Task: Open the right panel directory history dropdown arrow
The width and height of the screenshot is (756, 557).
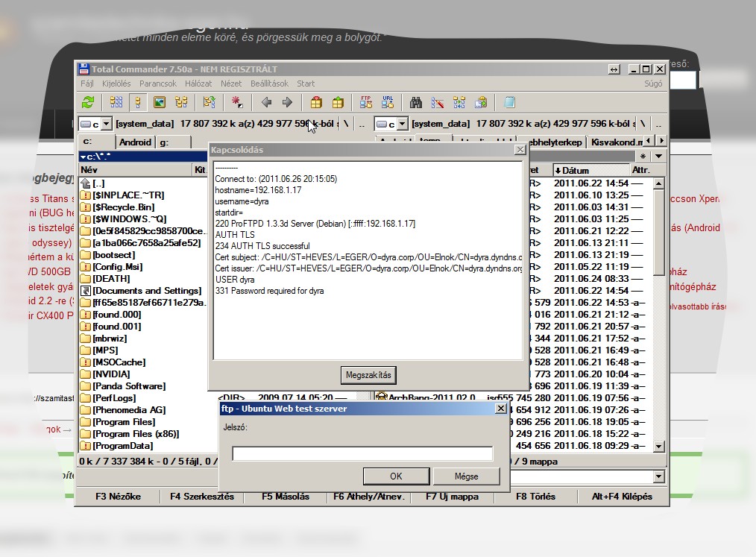Action: (658, 157)
